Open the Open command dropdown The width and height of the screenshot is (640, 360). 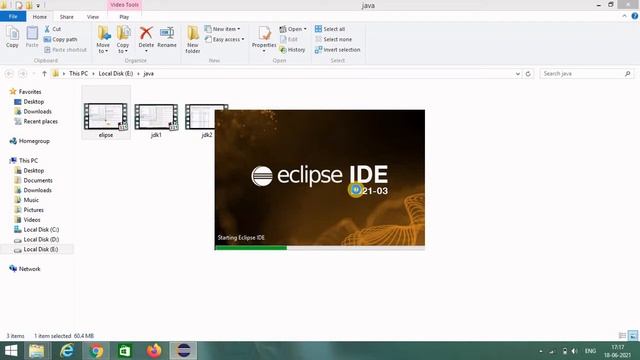tap(293, 29)
